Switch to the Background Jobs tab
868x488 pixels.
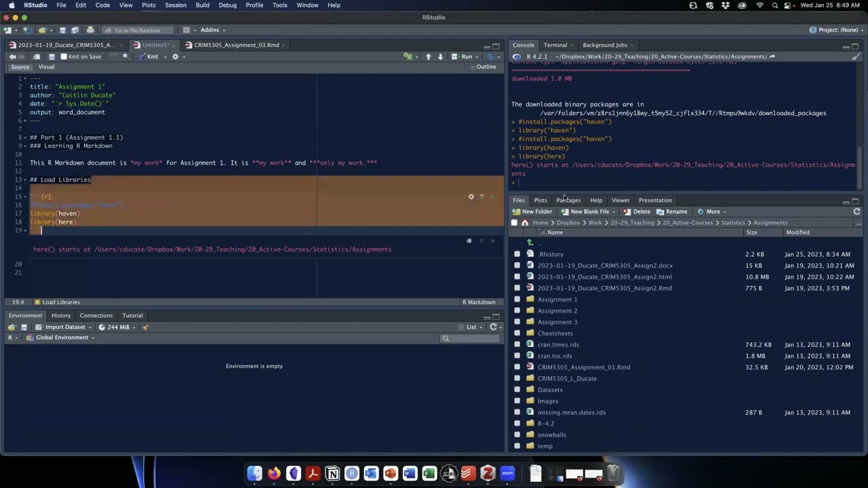click(605, 45)
